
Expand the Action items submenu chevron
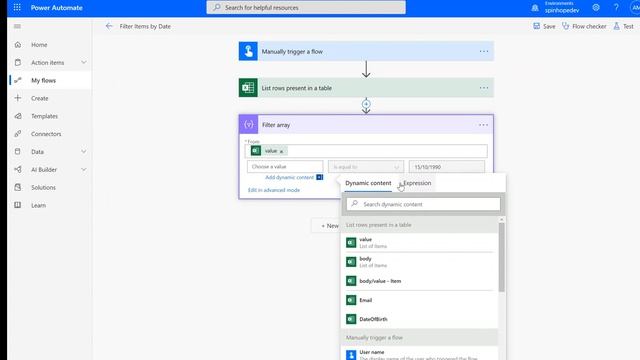click(84, 62)
